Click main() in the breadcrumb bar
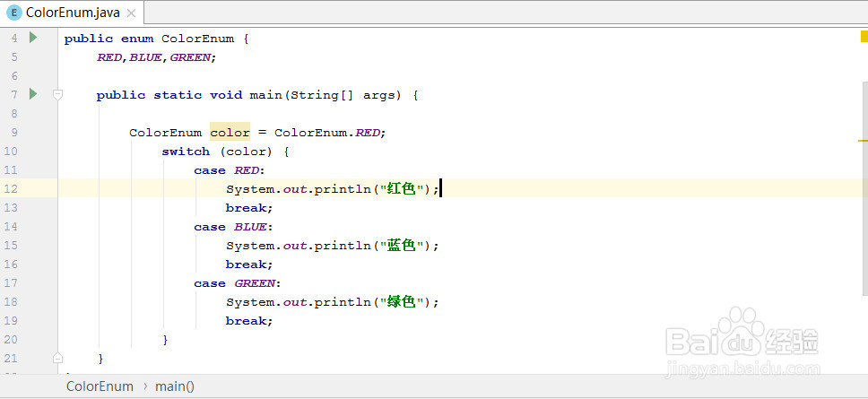The image size is (868, 399). click(x=175, y=386)
